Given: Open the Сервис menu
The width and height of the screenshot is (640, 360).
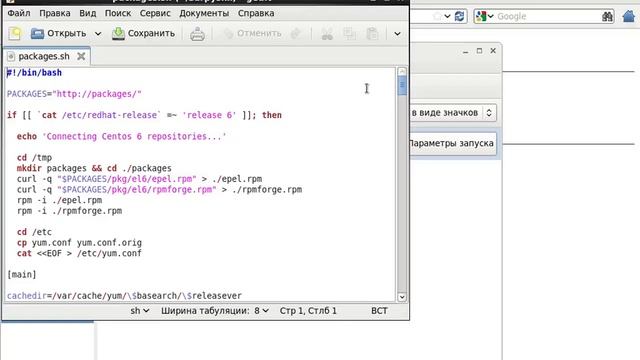Looking at the screenshot, I should (155, 13).
